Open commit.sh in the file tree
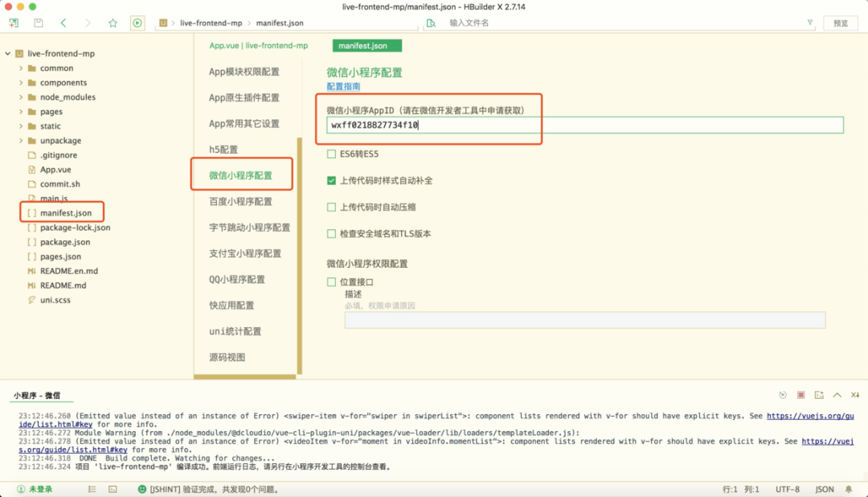This screenshot has width=868, height=497. coord(59,184)
